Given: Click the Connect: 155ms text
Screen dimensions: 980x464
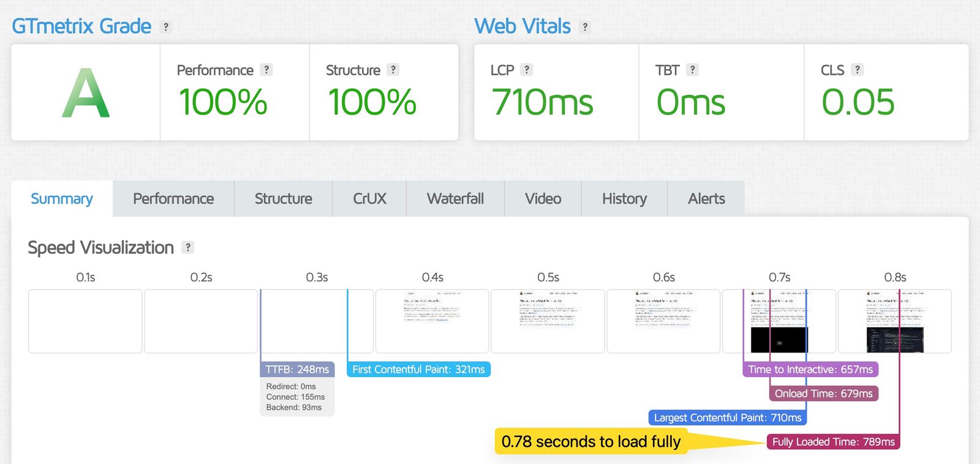Looking at the screenshot, I should pyautogui.click(x=295, y=397).
